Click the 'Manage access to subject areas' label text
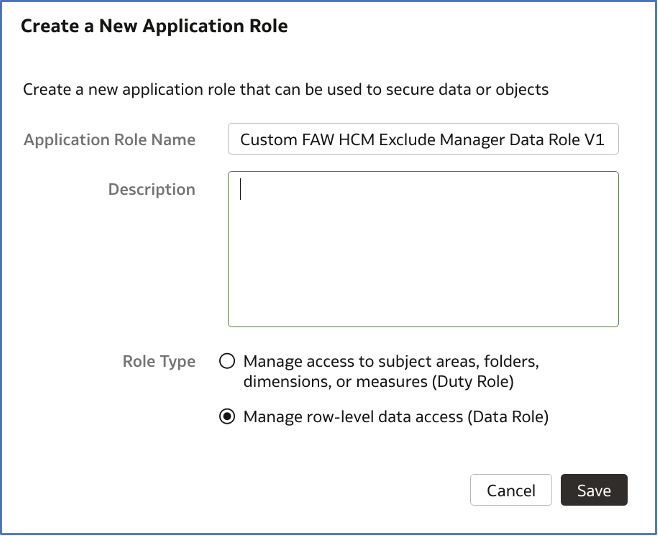658x536 pixels. click(x=397, y=362)
